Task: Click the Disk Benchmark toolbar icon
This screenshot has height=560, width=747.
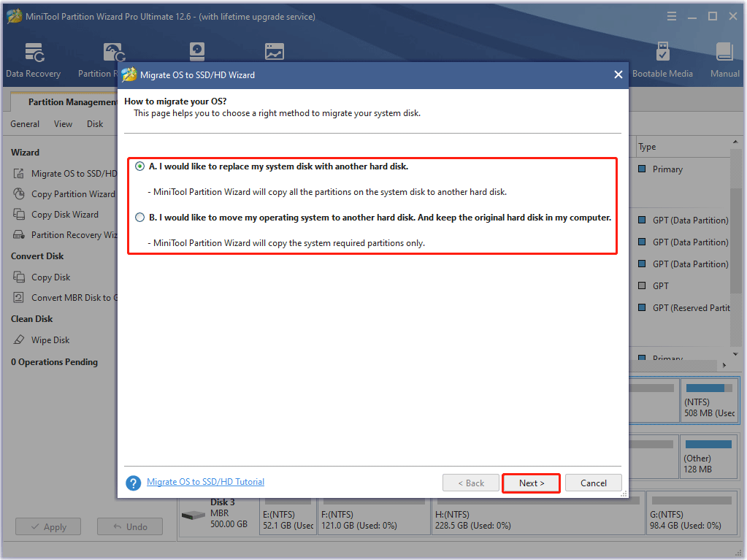Action: tap(196, 52)
